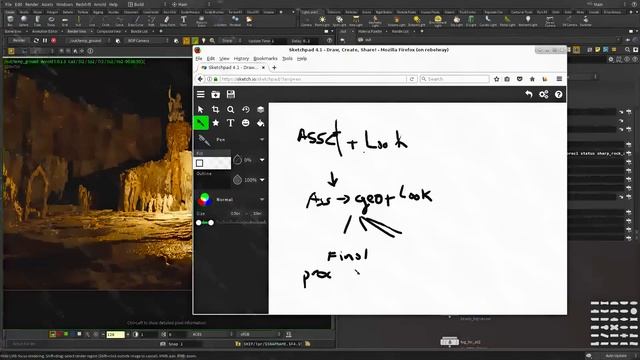Screen dimensions: 640x360
Task: Select the Sketchpad star shape tool
Action: coord(216,123)
